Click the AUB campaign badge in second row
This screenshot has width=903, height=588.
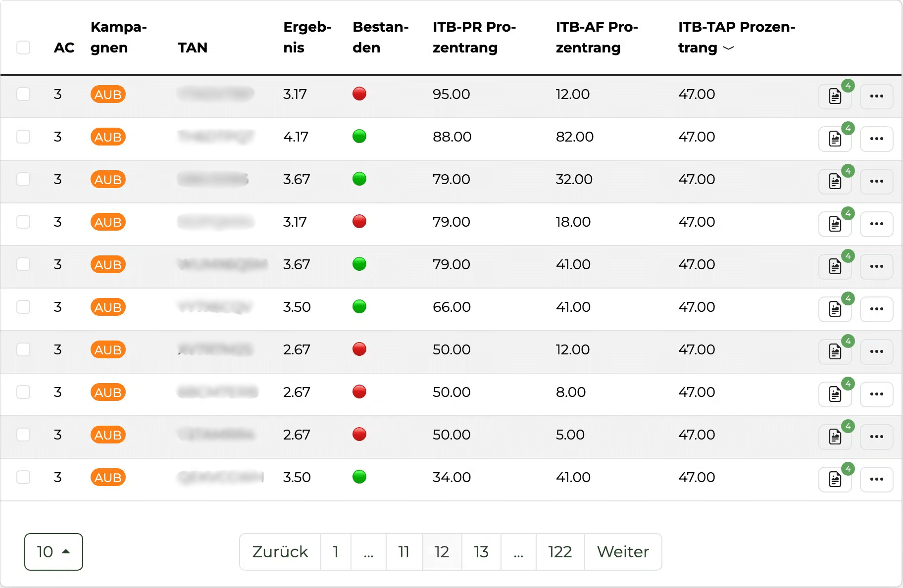coord(108,137)
